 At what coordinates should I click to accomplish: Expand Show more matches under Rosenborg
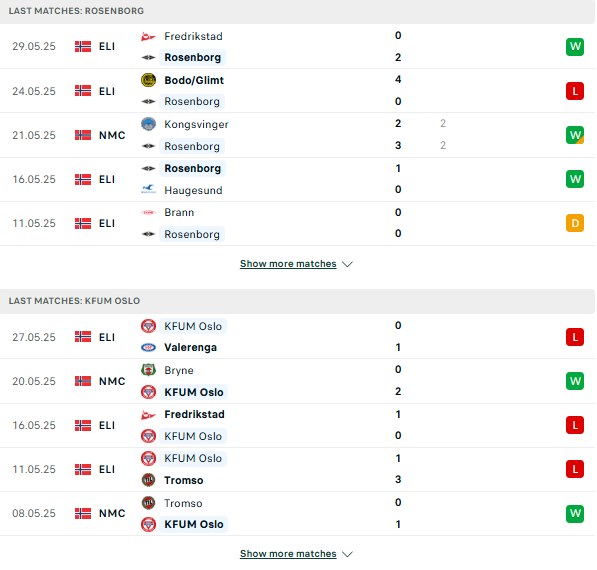(288, 264)
